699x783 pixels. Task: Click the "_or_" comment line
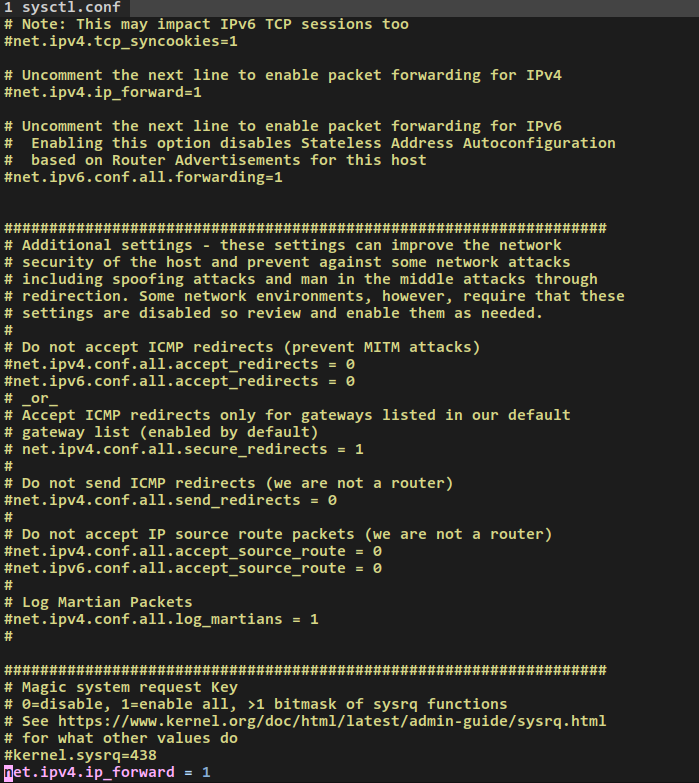[x=40, y=398]
